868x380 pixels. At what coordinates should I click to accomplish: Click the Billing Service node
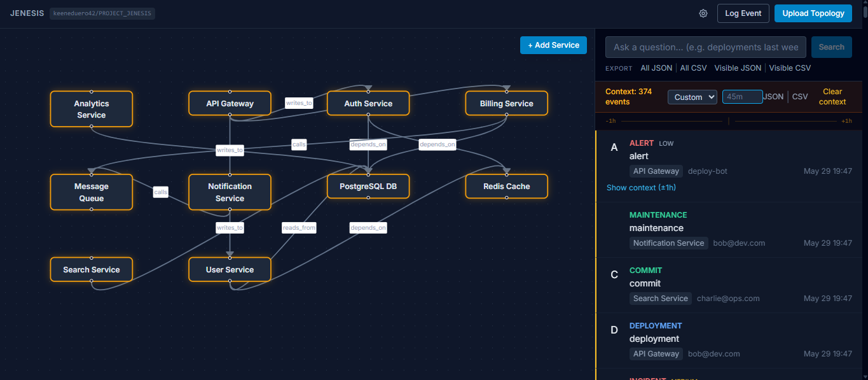coord(506,103)
